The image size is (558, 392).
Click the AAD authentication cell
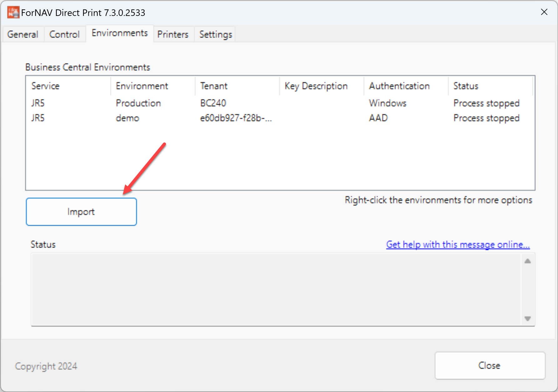pos(379,118)
